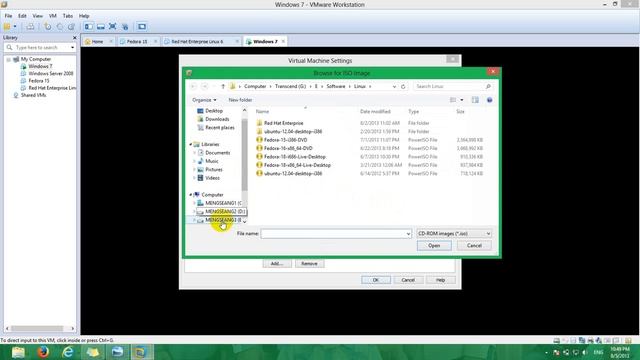Close the Library panel
This screenshot has width=640, height=360.
click(74, 38)
